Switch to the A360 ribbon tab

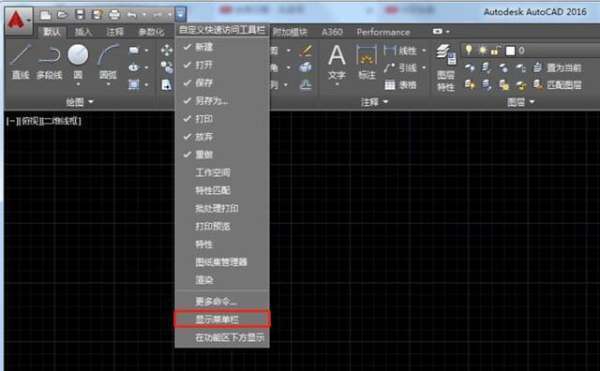(x=332, y=32)
